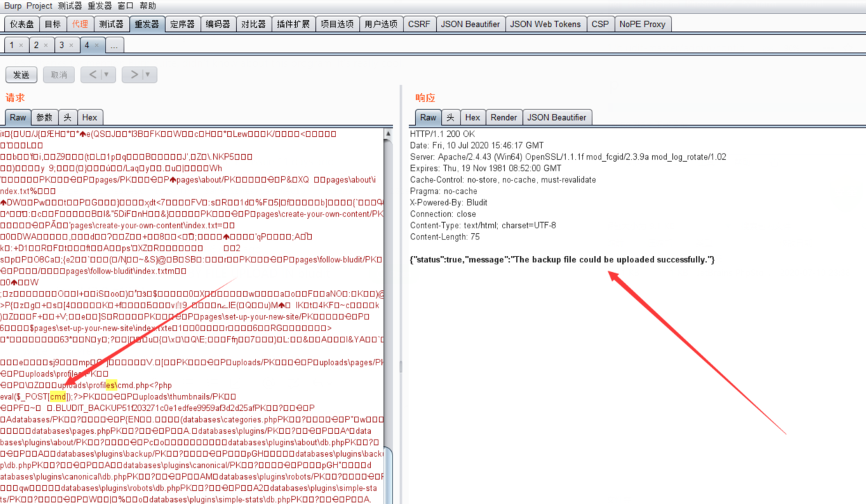Click the highlighted cmd text in request
This screenshot has height=504, width=866.
point(59,396)
